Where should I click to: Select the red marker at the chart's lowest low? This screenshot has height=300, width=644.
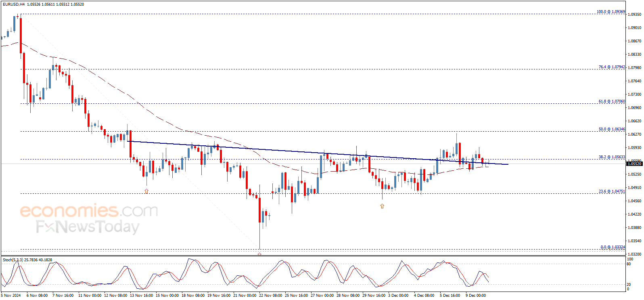259,254
